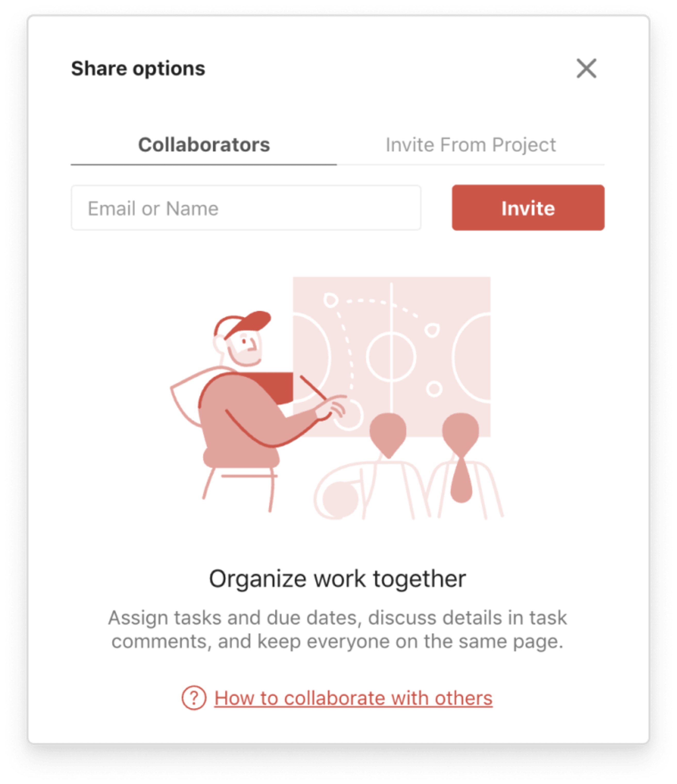This screenshot has width=677, height=784.
Task: Click the basketball held by seated player
Action: pos(340,499)
